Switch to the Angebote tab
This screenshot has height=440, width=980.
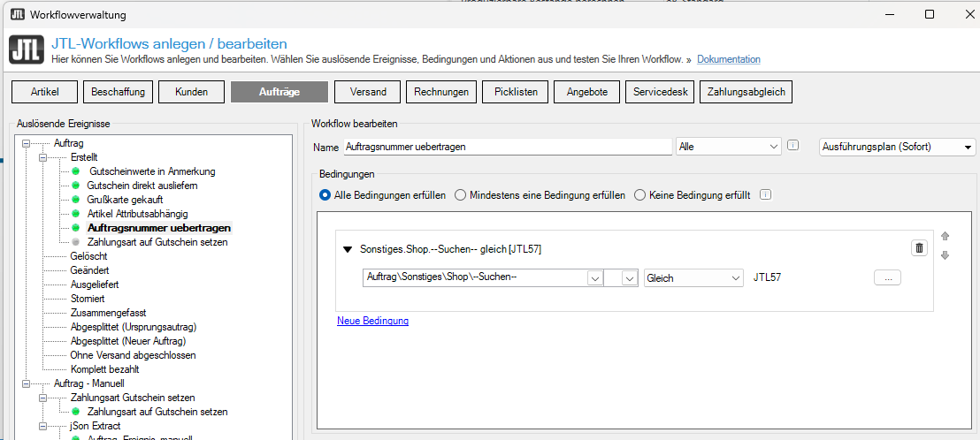[x=587, y=92]
